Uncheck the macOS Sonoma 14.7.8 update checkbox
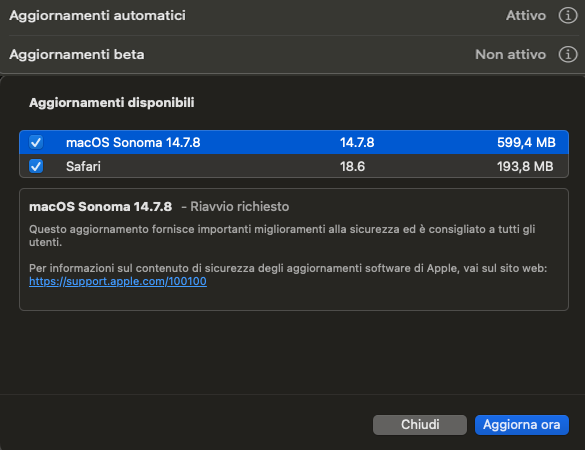 tap(36, 142)
